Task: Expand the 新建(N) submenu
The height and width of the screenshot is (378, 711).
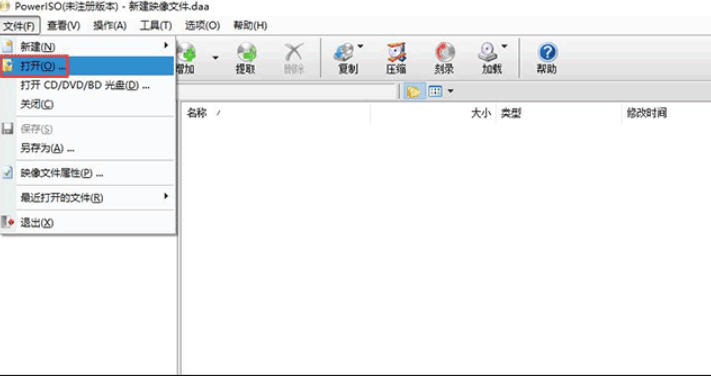Action: click(x=88, y=46)
